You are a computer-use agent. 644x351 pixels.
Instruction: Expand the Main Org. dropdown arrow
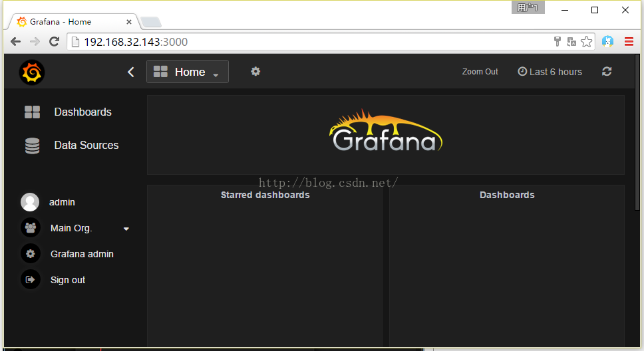pos(126,229)
